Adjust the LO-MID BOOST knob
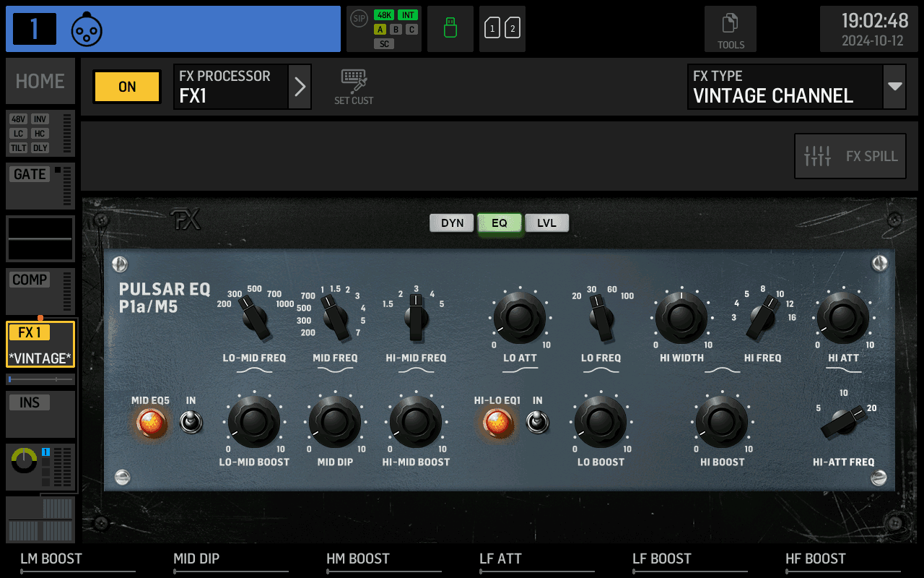924x578 pixels. [254, 422]
